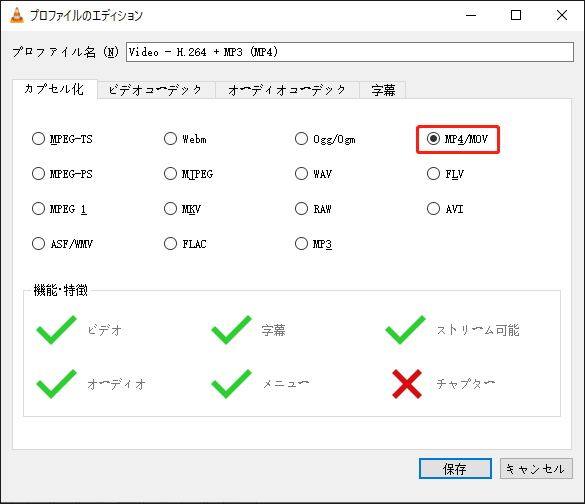Click the 機能・特徴 group title
The width and height of the screenshot is (585, 504).
click(60, 290)
